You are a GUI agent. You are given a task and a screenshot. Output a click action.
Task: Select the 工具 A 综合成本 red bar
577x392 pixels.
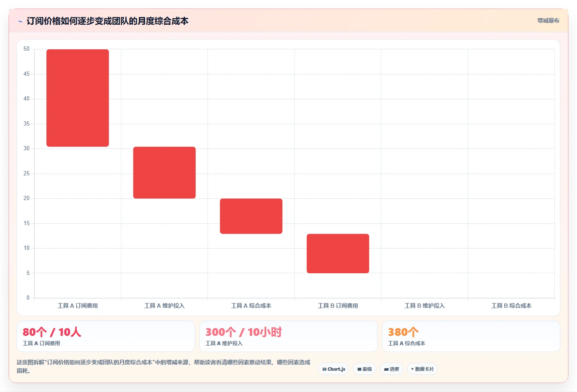click(x=251, y=216)
